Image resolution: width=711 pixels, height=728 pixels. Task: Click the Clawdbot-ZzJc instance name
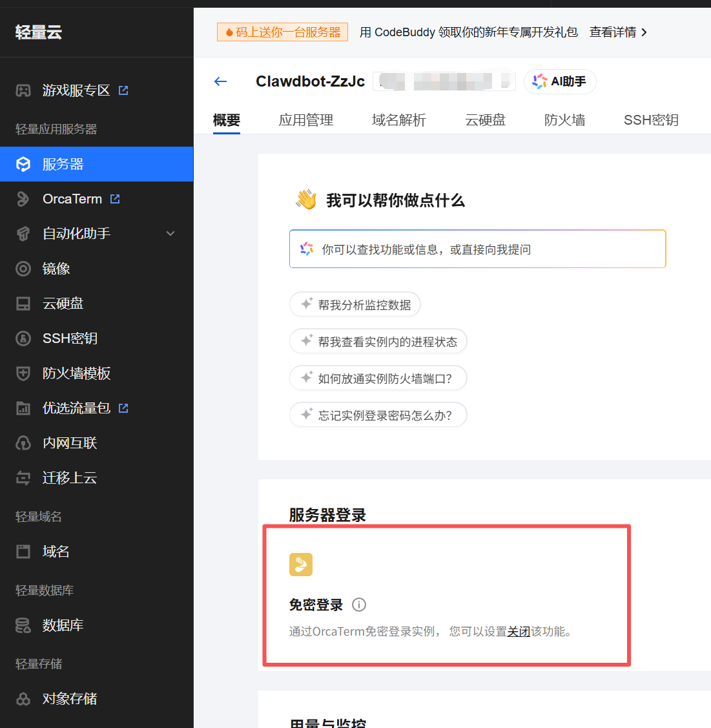(311, 81)
